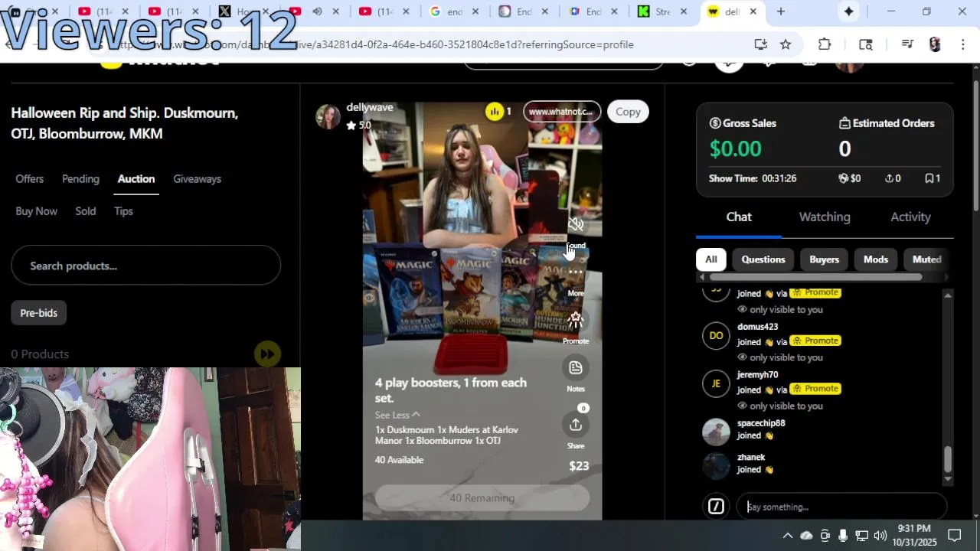
Task: Click the Promote badge next to jeremyh70
Action: (815, 389)
